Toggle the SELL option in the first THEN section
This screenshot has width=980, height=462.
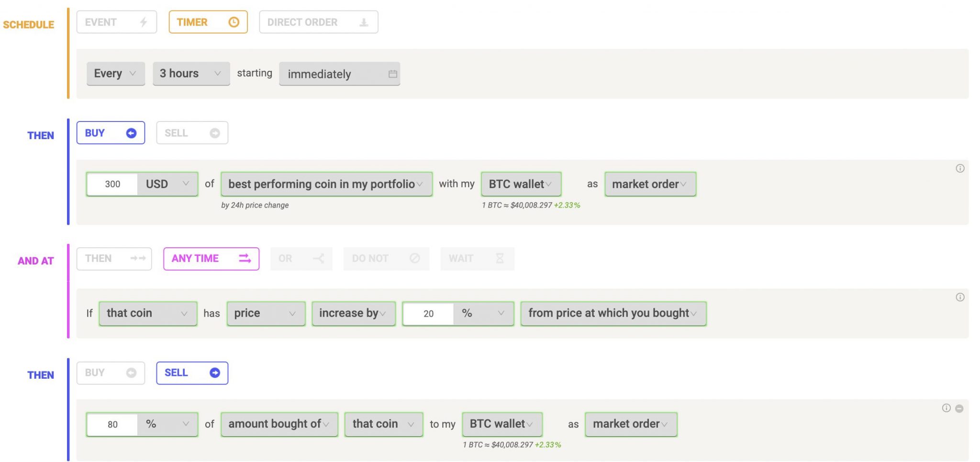191,132
